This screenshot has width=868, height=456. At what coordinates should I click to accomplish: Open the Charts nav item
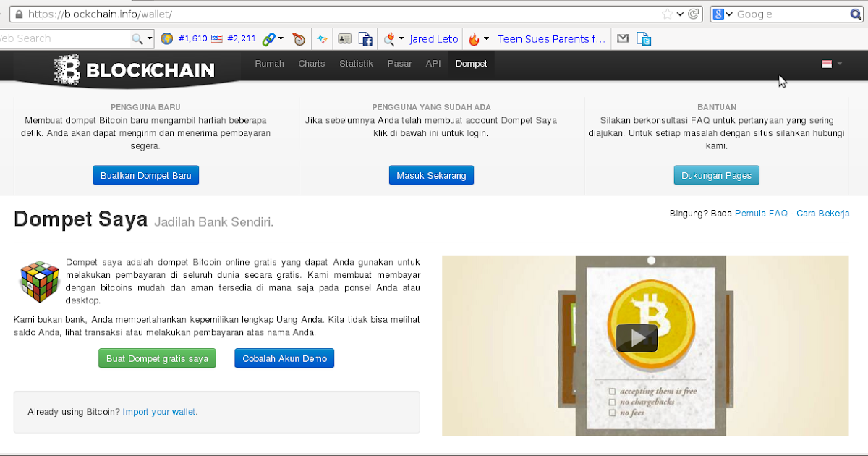click(x=312, y=64)
